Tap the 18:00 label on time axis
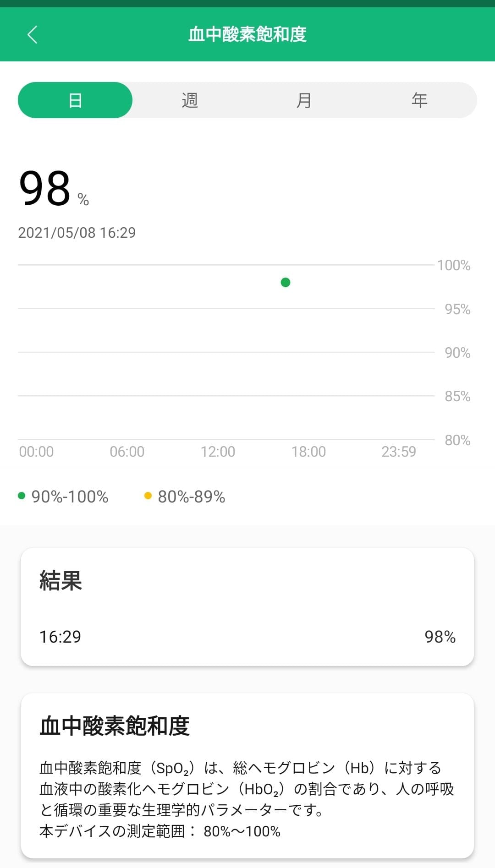495x868 pixels. 308,452
